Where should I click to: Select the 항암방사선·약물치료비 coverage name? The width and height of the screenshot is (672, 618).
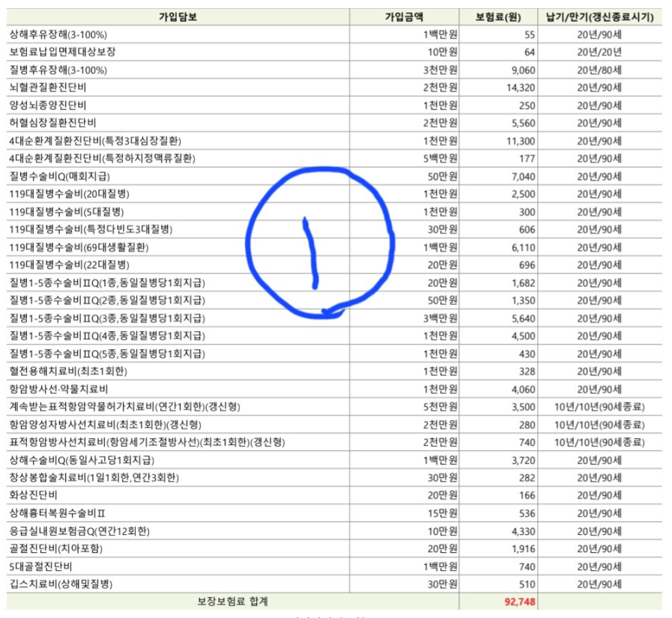click(x=58, y=389)
